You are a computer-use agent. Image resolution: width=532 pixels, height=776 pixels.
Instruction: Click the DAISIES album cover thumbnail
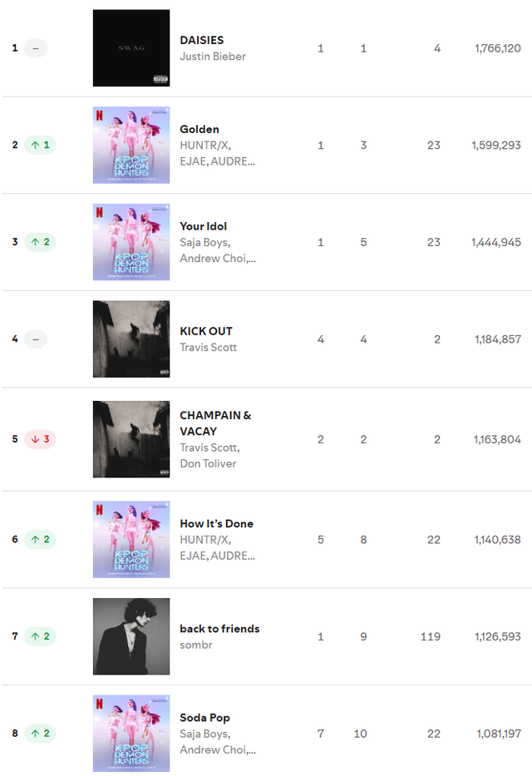pyautogui.click(x=131, y=48)
